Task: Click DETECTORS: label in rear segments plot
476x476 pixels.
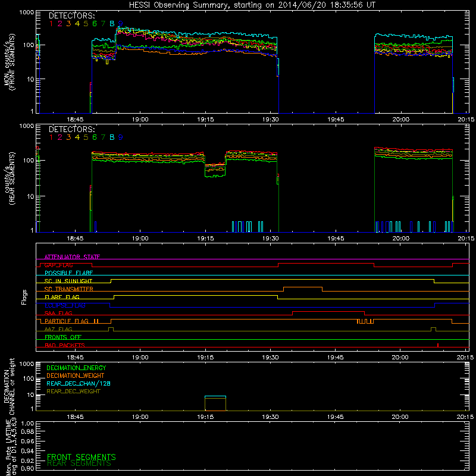Action: 71,129
